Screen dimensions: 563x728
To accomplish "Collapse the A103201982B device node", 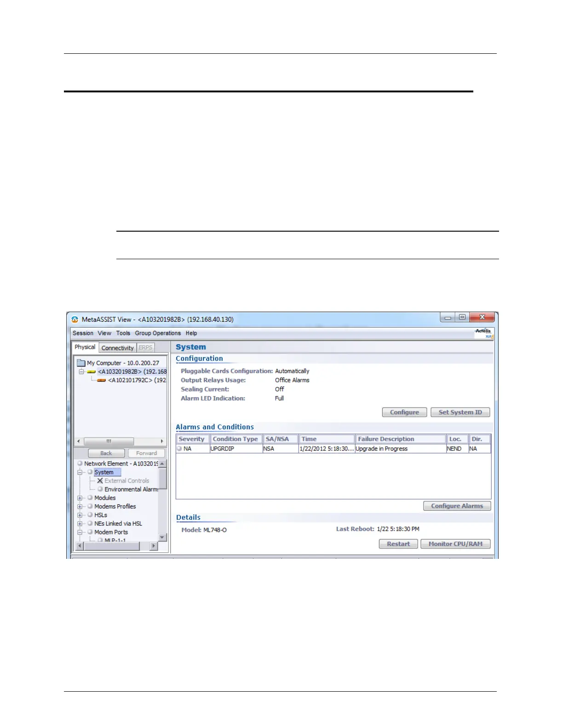I will coord(81,372).
